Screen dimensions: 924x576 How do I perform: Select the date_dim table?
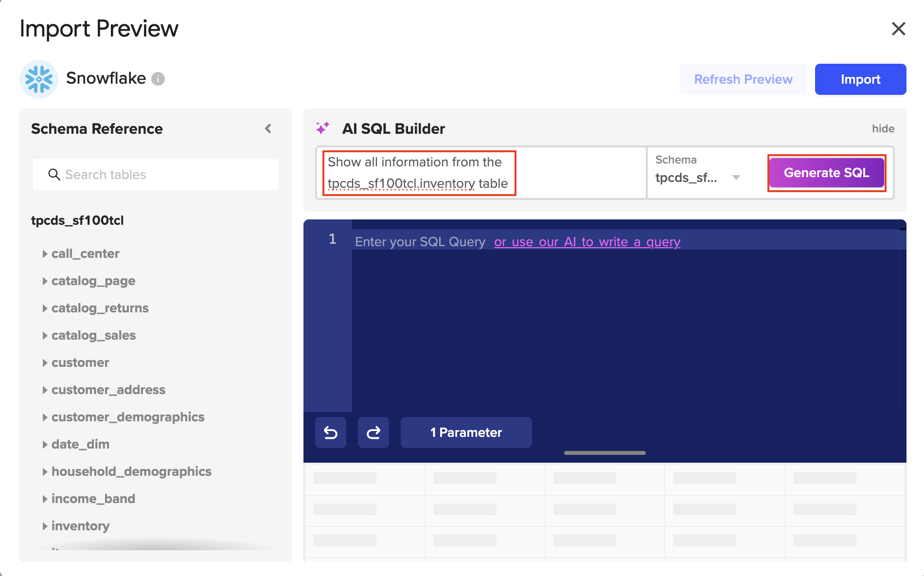click(80, 445)
